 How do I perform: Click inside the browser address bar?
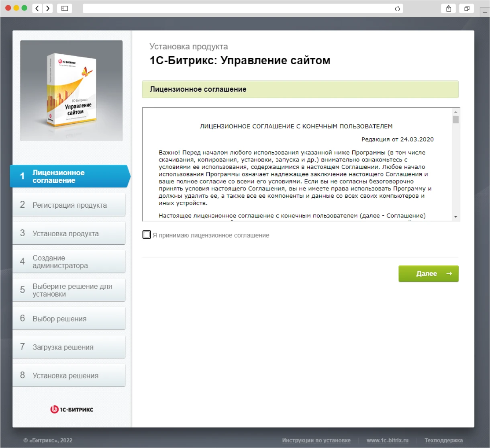(x=241, y=8)
